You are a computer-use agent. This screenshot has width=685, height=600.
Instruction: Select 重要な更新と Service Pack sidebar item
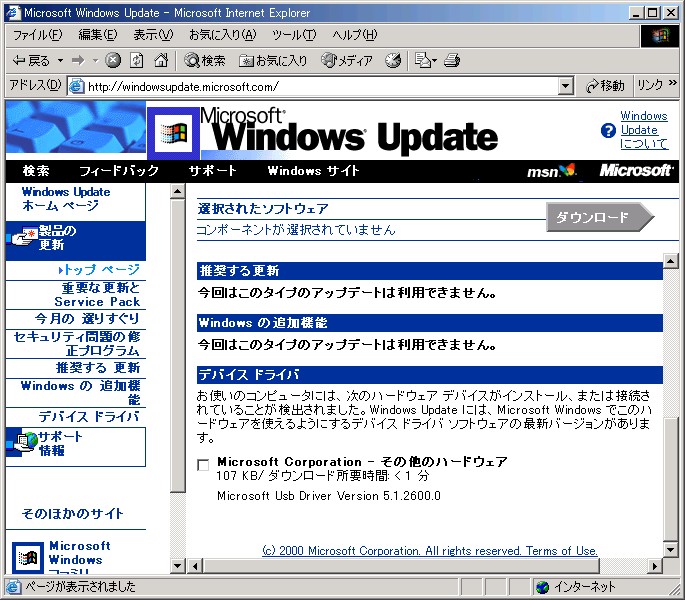point(97,295)
